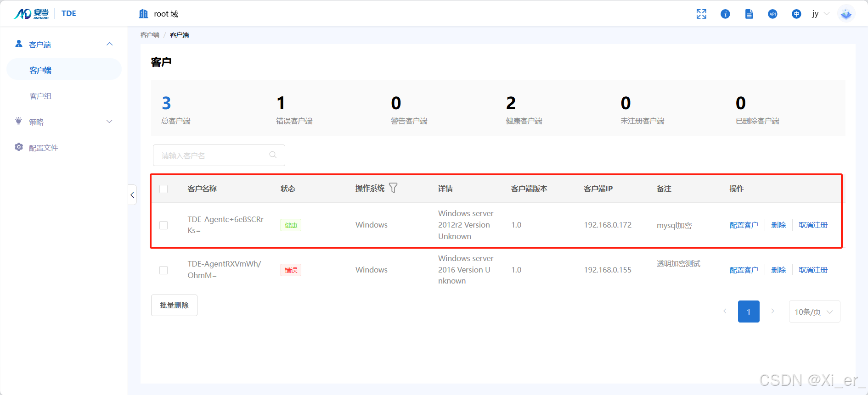Click the 错误客户端 statistic
The width and height of the screenshot is (868, 395).
click(x=294, y=110)
